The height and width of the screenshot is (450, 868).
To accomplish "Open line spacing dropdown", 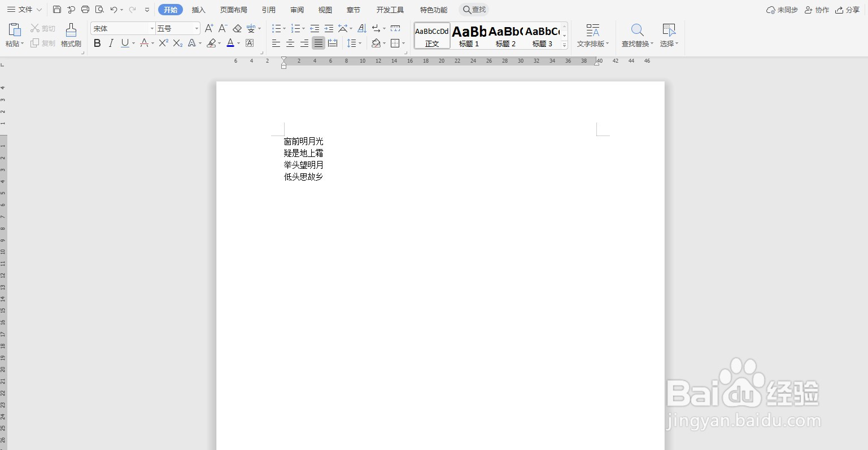I will (360, 43).
